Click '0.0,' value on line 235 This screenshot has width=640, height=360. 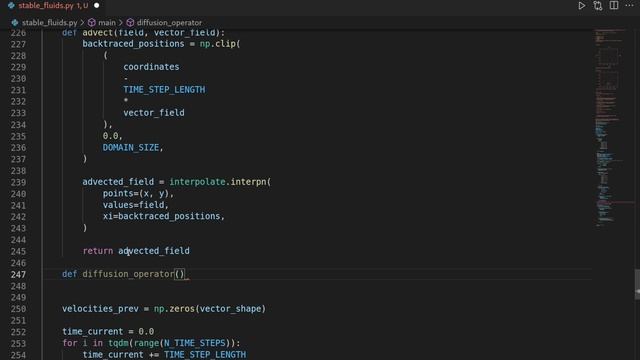(x=113, y=136)
